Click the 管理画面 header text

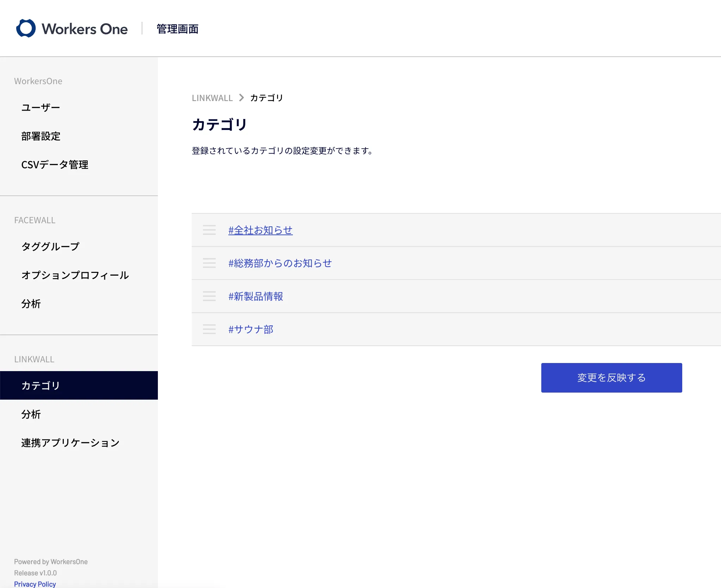coord(178,29)
